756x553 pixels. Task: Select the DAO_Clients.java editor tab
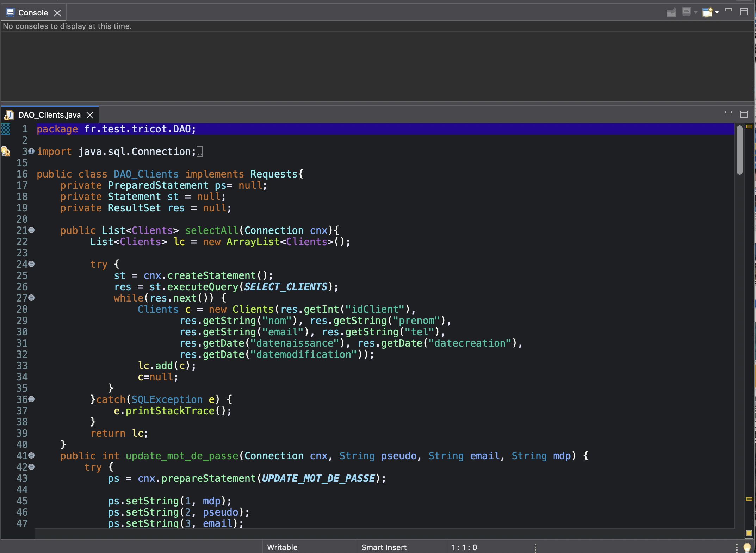(49, 115)
